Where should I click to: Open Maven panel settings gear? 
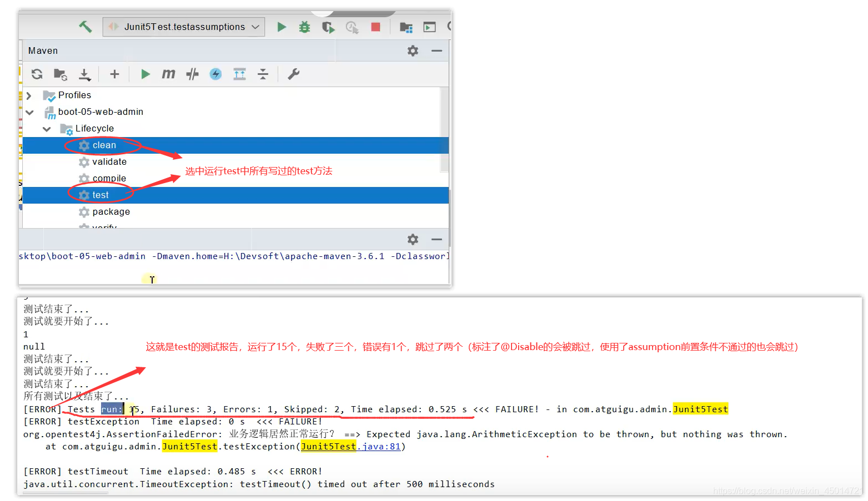(x=413, y=50)
